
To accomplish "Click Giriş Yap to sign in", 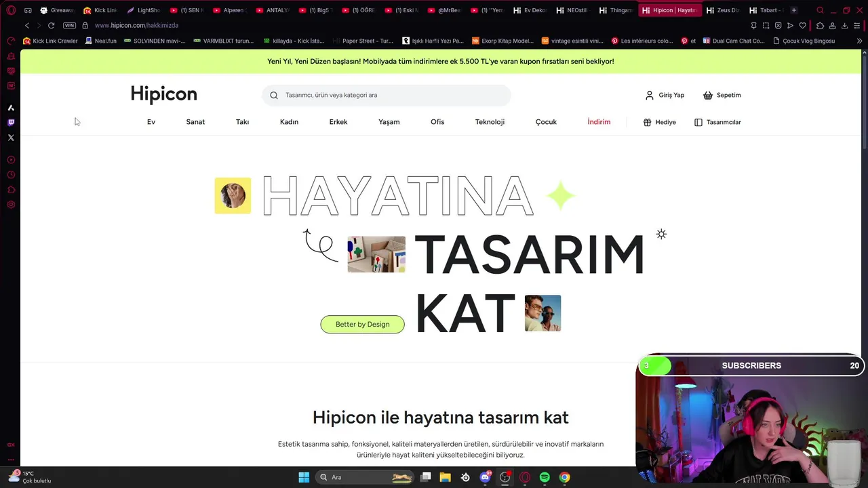I will (665, 95).
